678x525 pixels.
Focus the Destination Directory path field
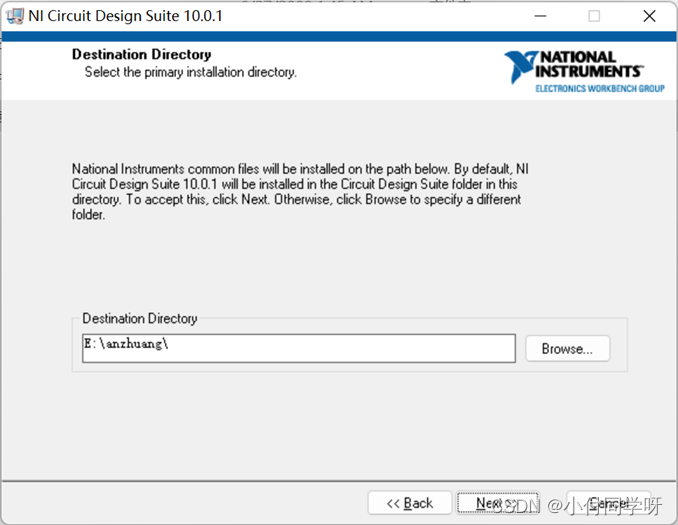point(299,348)
